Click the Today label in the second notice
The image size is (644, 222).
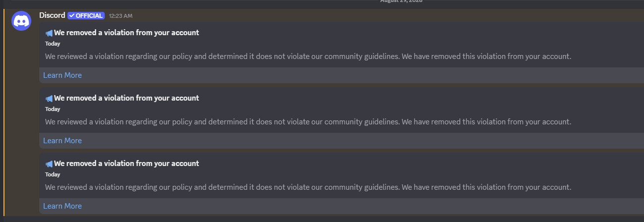pos(53,109)
